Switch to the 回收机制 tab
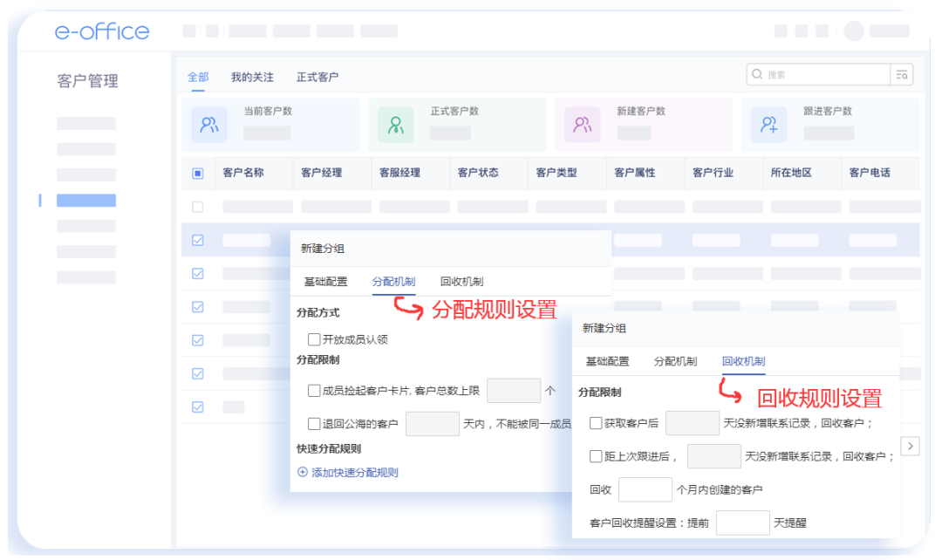Image resolution: width=942 pixels, height=560 pixels. (742, 360)
